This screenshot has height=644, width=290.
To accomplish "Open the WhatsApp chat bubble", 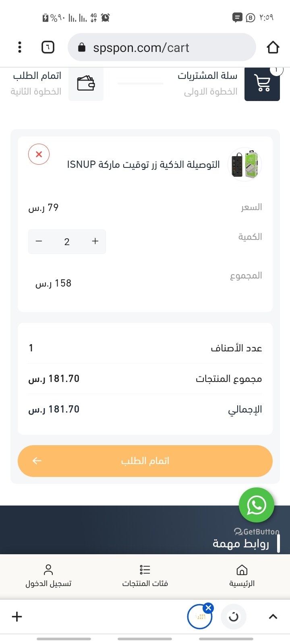I will click(x=256, y=505).
